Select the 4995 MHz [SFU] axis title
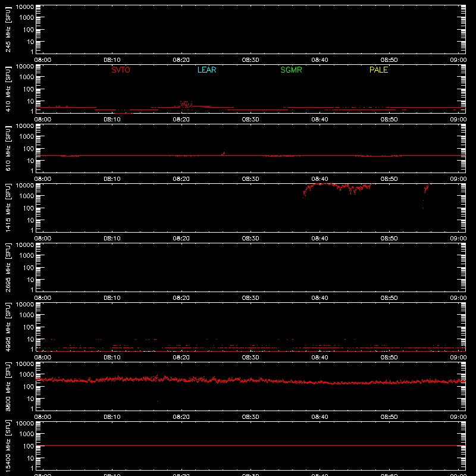 click(x=8, y=327)
